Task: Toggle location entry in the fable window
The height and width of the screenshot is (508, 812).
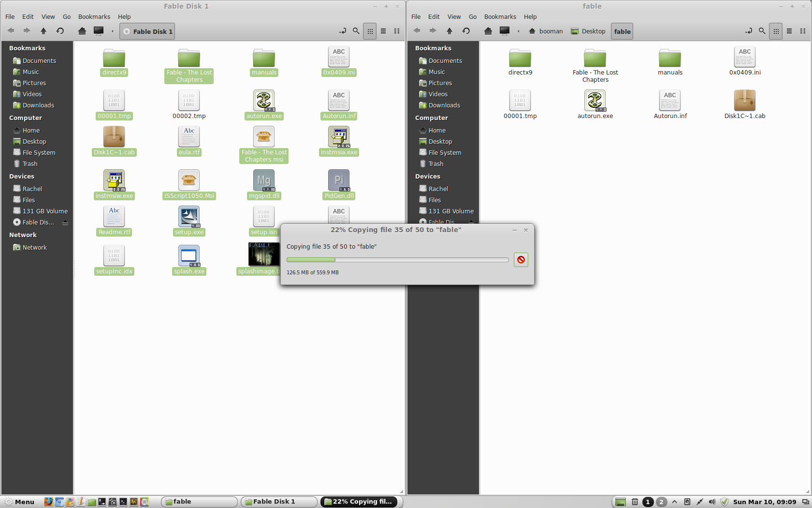Action: click(749, 31)
